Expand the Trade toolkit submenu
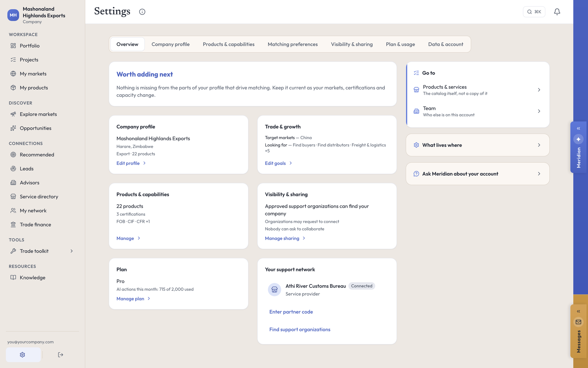The width and height of the screenshot is (588, 368). [x=42, y=251]
